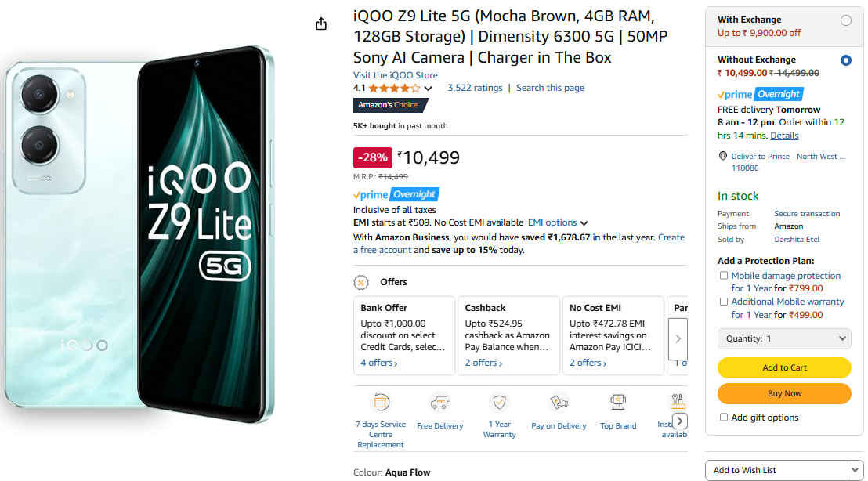
Task: Enable Add gift options checkbox
Action: [724, 418]
